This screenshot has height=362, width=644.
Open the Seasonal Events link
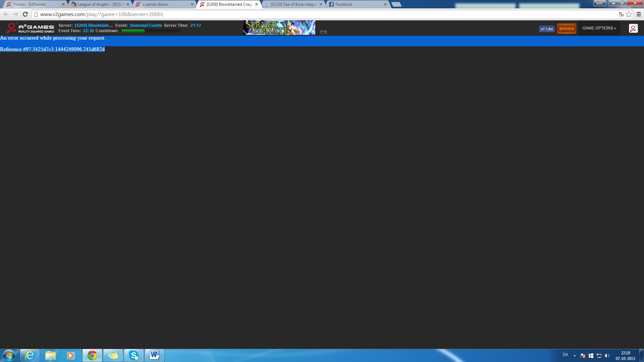(146, 25)
